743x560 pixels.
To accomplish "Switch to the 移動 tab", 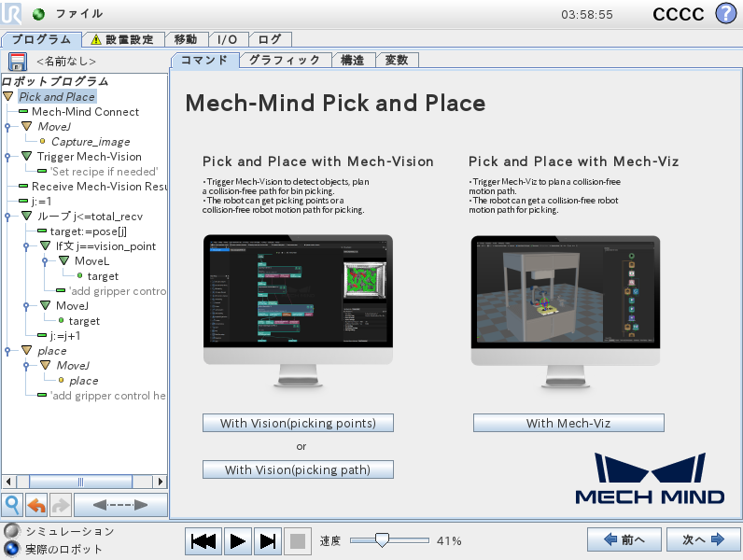I will pyautogui.click(x=186, y=39).
